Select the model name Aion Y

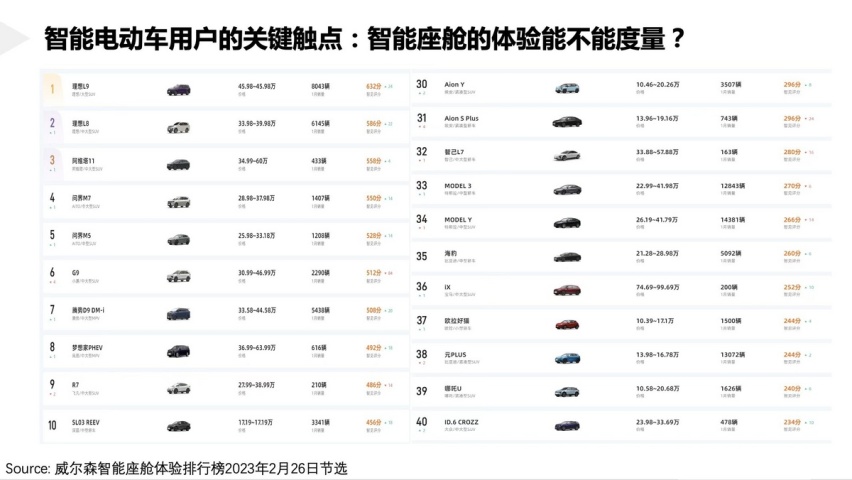pos(454,84)
